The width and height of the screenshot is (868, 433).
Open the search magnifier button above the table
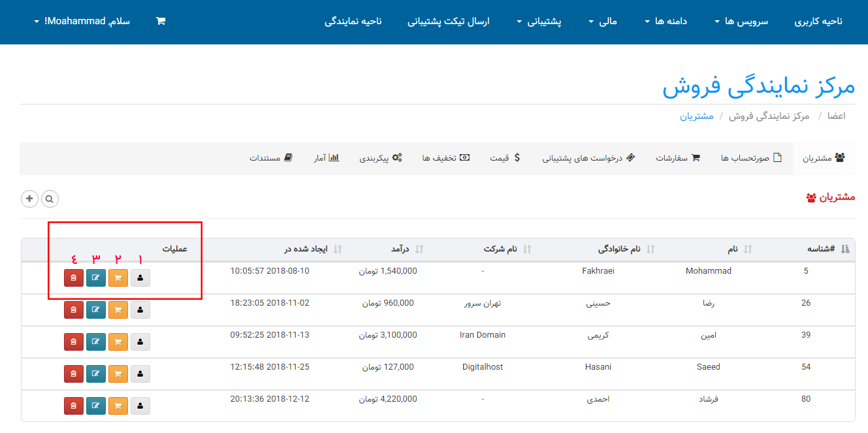tap(50, 199)
